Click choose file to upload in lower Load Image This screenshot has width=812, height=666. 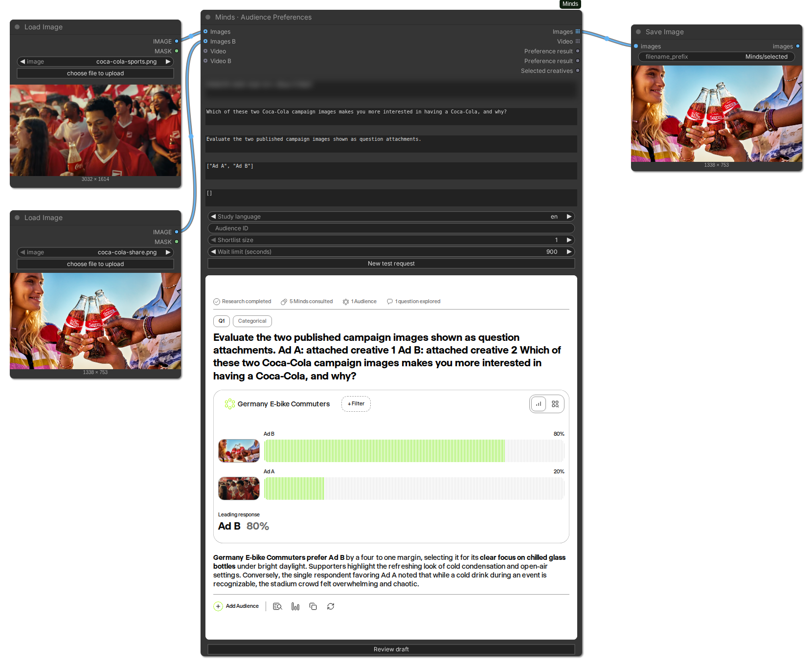[95, 264]
